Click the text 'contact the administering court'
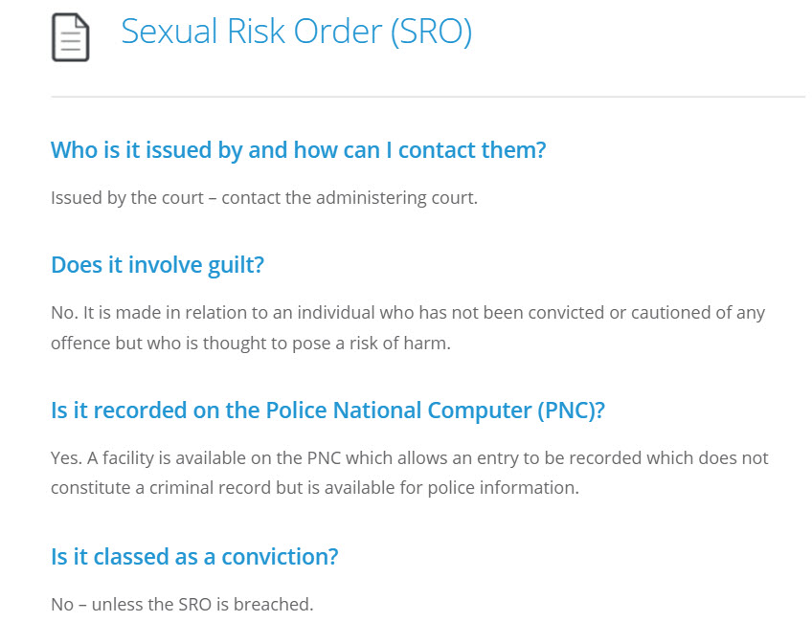The image size is (812, 644). (x=350, y=198)
